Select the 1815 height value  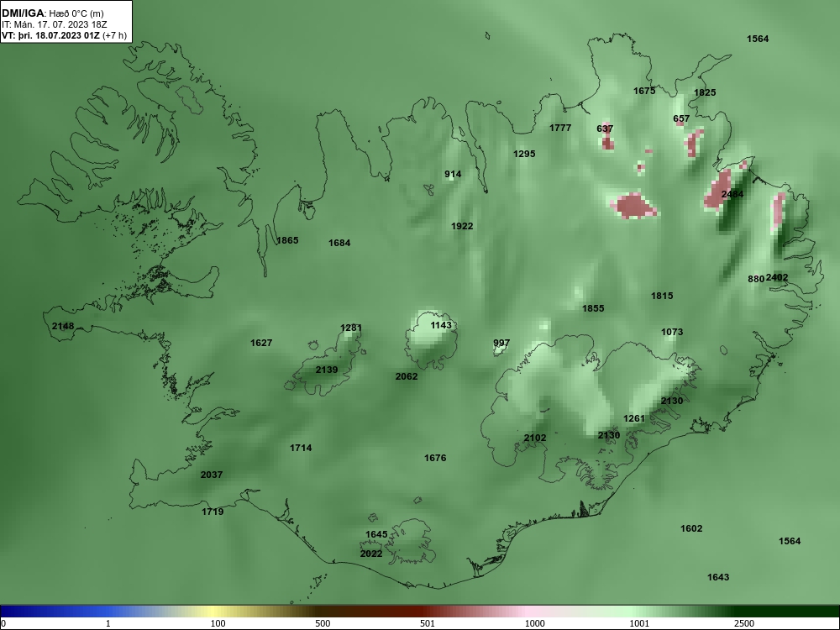click(662, 297)
